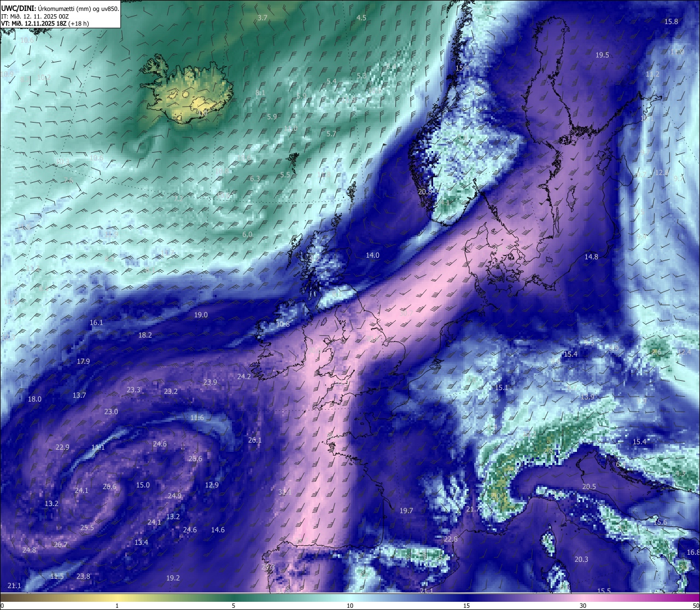Click the '15' tick on the color scale

(466, 606)
